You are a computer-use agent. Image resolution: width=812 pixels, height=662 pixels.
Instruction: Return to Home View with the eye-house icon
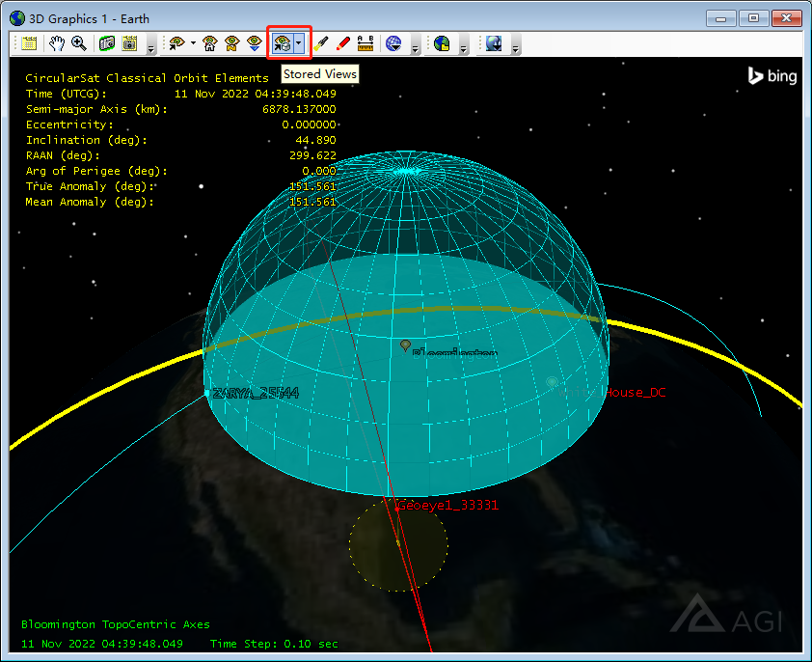211,43
